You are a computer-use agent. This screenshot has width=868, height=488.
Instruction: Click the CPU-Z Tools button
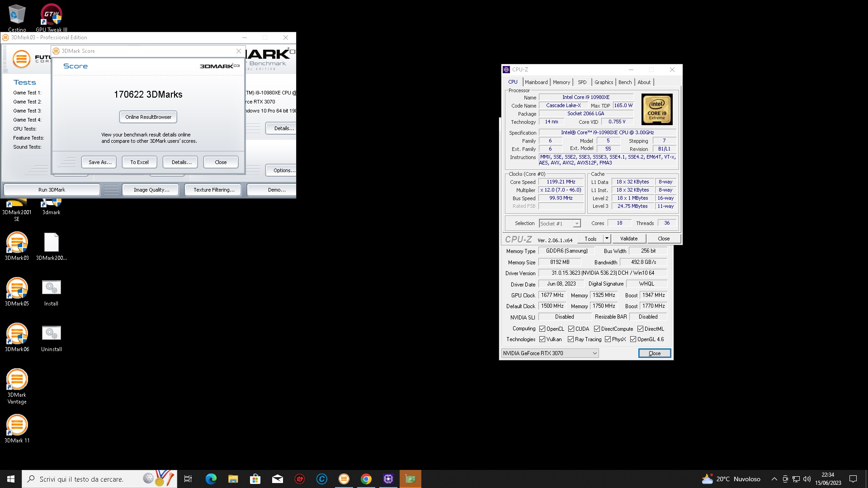(590, 239)
